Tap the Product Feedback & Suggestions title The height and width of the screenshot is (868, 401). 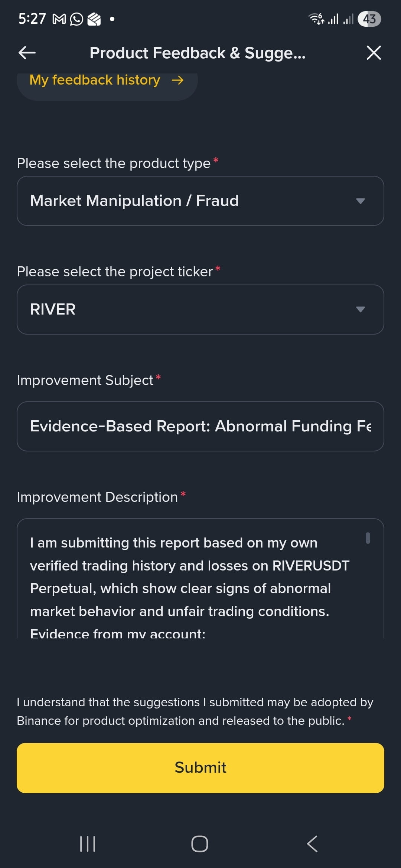point(198,53)
